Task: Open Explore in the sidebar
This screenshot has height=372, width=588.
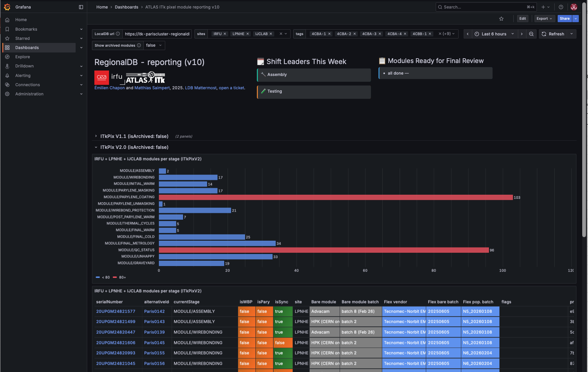Action: [22, 57]
